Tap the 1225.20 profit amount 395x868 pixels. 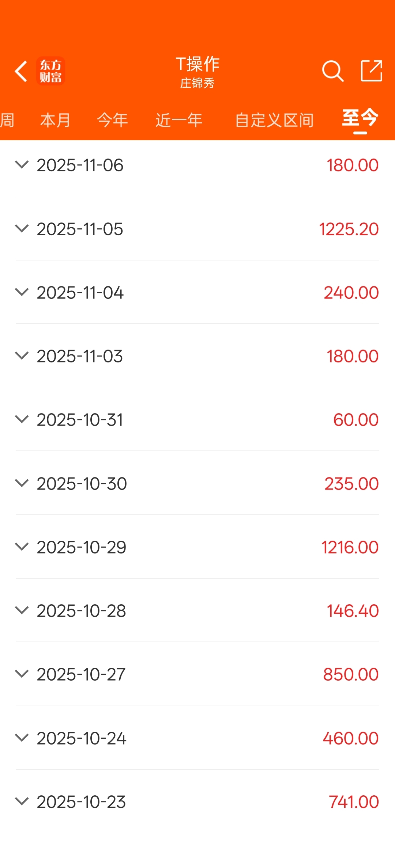click(349, 229)
